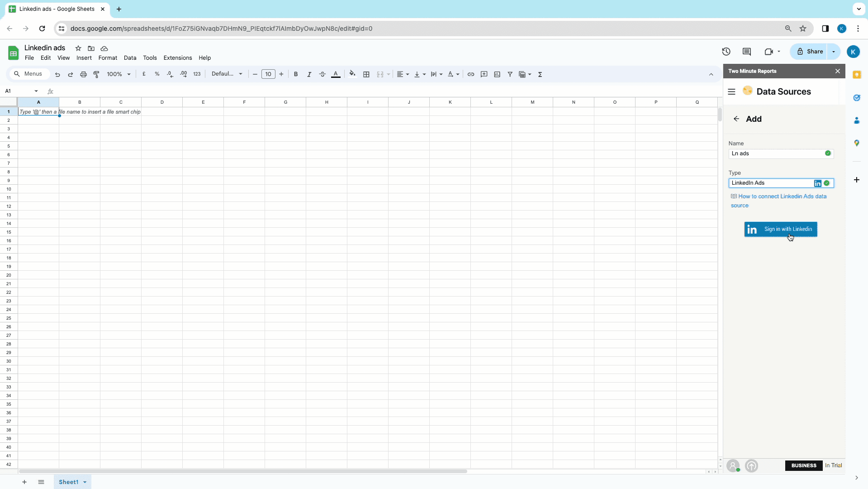
Task: Edit the Name field Ln ads
Action: pyautogui.click(x=781, y=153)
